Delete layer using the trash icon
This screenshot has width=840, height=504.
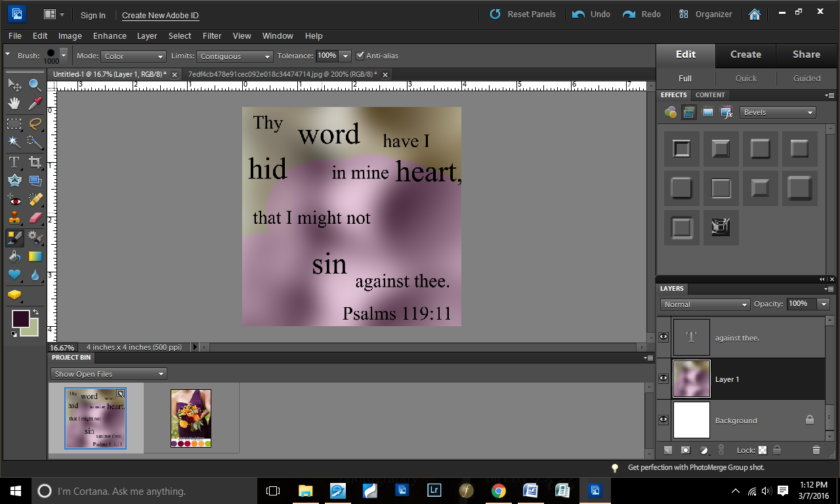click(x=816, y=450)
